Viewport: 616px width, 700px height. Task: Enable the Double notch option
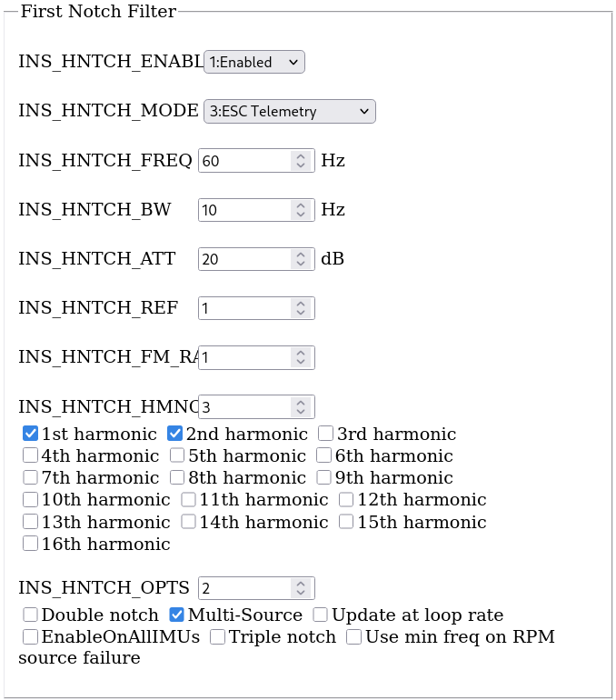pos(31,615)
